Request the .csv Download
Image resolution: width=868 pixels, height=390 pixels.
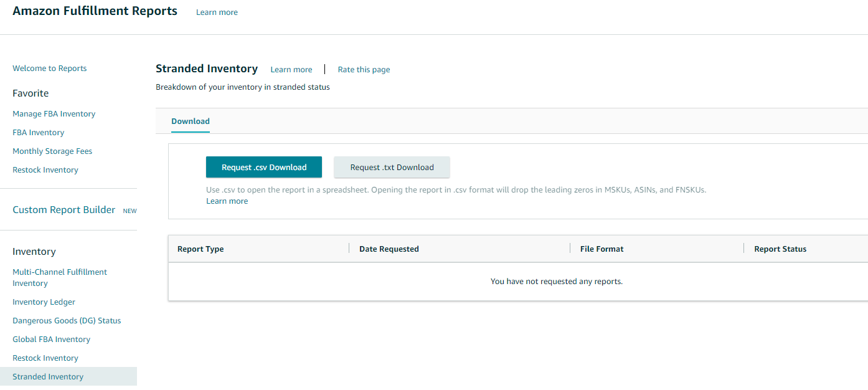264,167
